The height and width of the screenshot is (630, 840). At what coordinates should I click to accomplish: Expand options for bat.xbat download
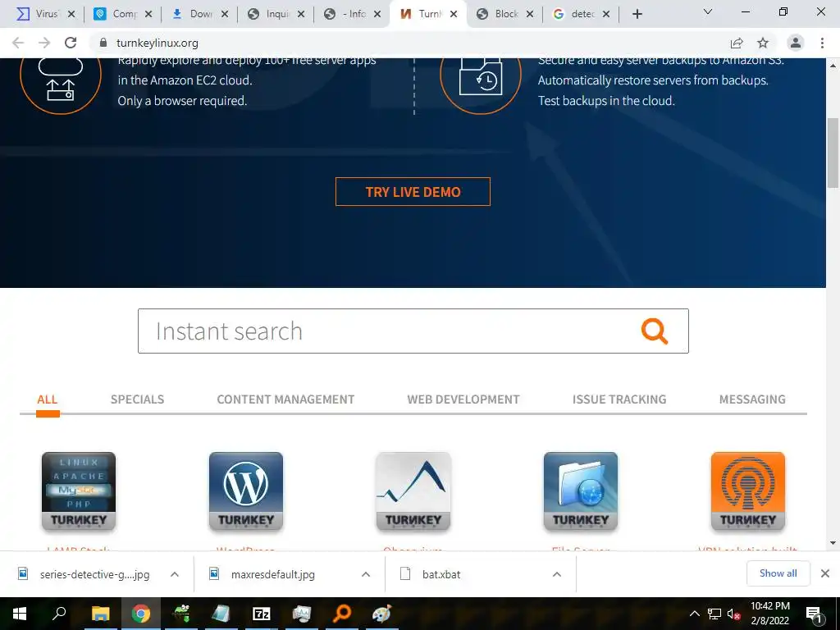pyautogui.click(x=557, y=574)
